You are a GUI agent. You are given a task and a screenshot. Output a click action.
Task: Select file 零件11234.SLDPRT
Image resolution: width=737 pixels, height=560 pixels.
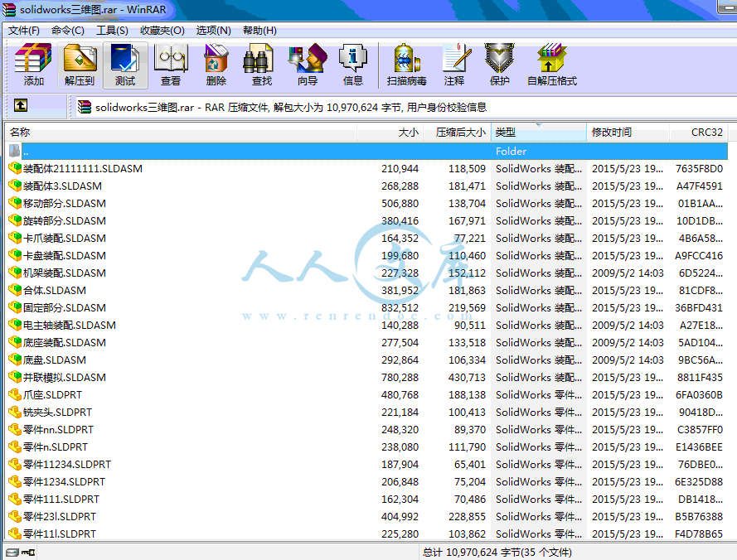(67, 464)
